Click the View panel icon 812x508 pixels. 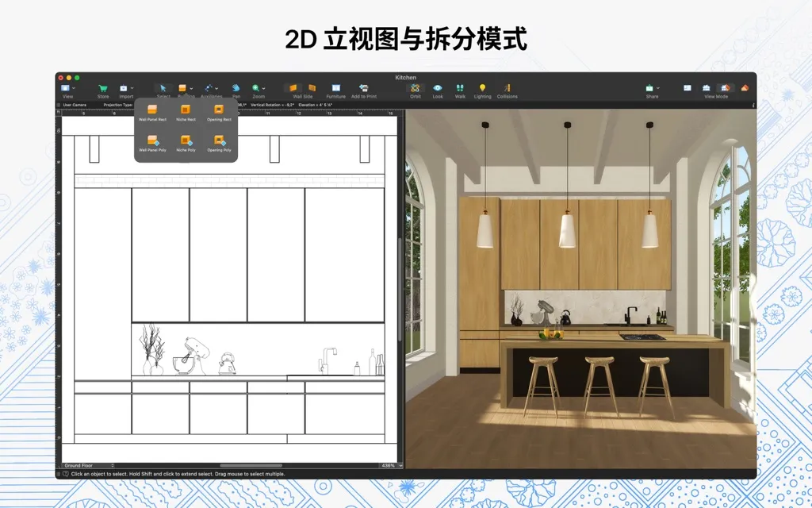[x=65, y=88]
